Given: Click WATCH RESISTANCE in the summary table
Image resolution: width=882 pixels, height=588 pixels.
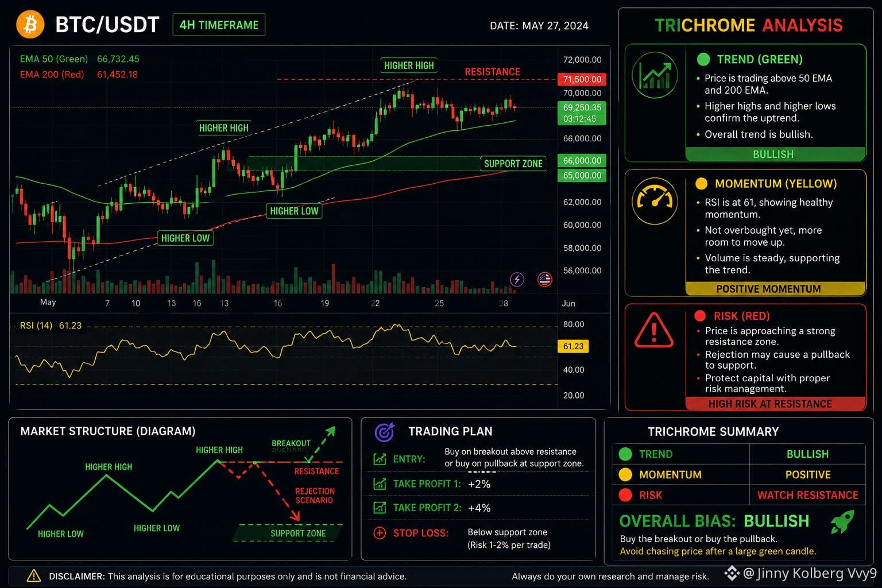Looking at the screenshot, I should click(x=807, y=495).
